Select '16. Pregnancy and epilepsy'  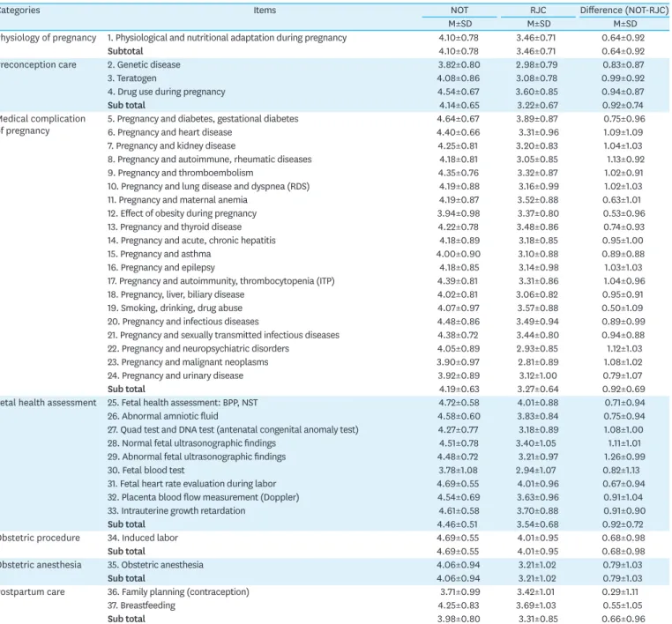pos(161,267)
